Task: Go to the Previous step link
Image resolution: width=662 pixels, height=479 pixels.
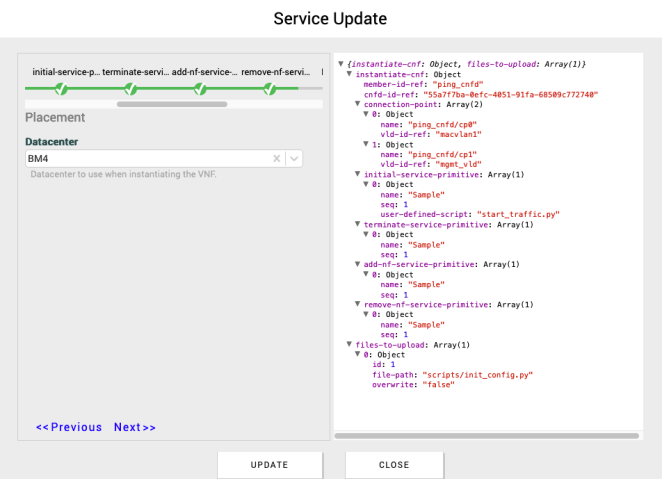Action: (x=69, y=427)
